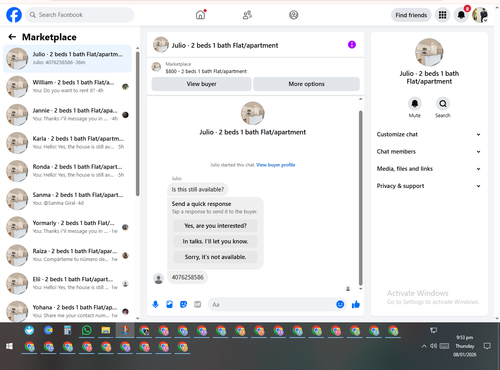The image size is (500, 370).
Task: Search in conversation with the magnifier icon
Action: pyautogui.click(x=443, y=104)
